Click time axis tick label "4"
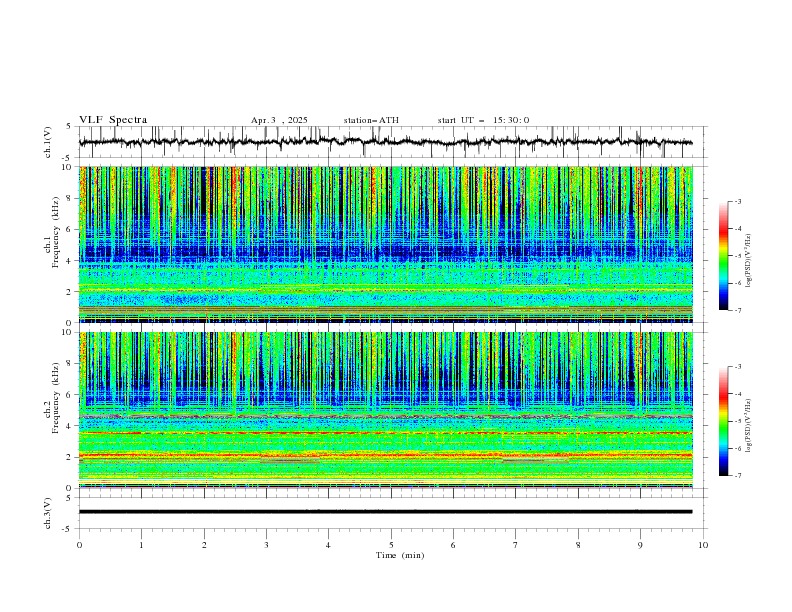 [x=328, y=545]
